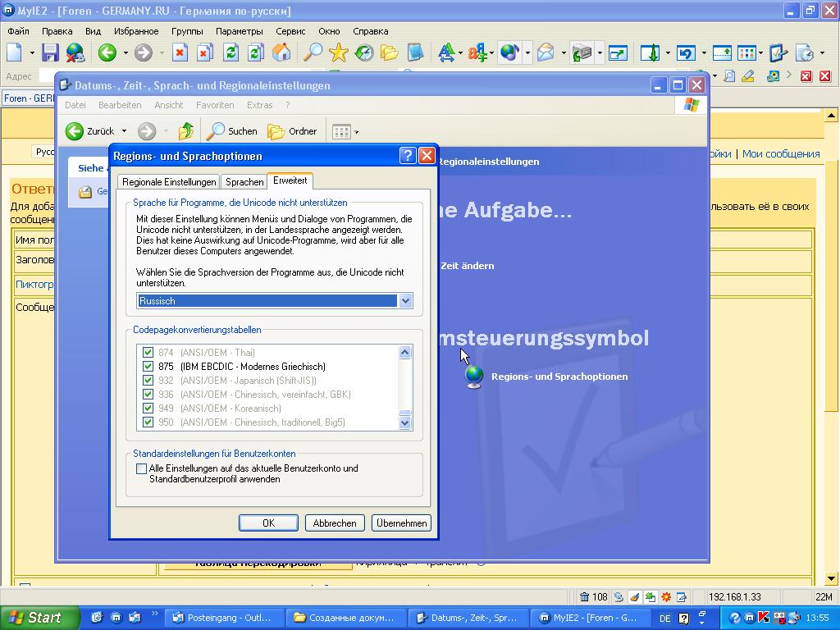Open dropdown arrow next to MyIE2 Back button
The image size is (840, 630).
[126, 52]
